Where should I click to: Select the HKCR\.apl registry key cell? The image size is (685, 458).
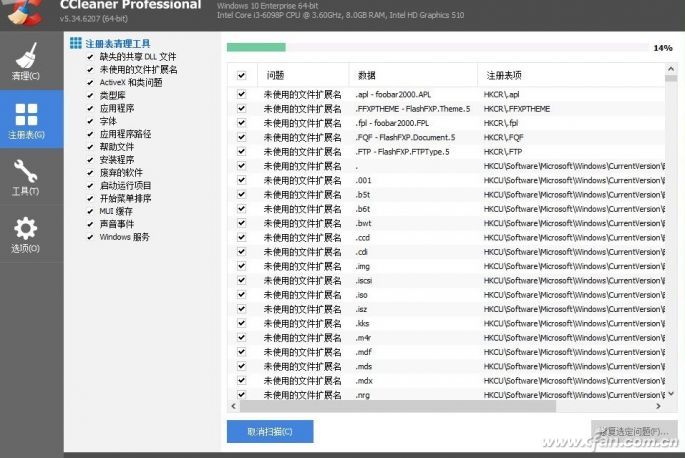point(502,94)
